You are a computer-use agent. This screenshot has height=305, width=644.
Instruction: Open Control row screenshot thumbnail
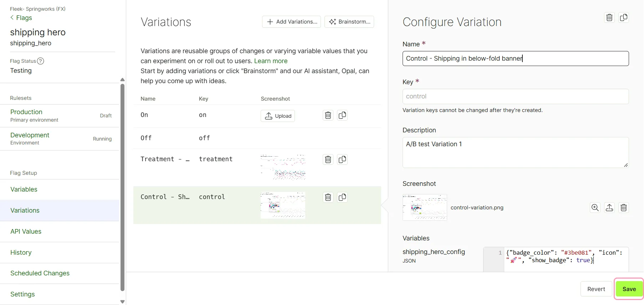click(283, 205)
